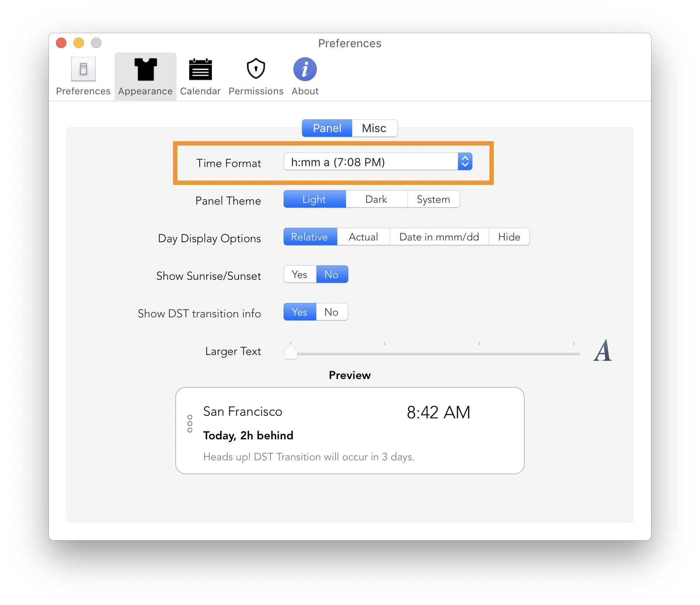Choose Date in mmm/dd display option
The height and width of the screenshot is (605, 700).
439,237
